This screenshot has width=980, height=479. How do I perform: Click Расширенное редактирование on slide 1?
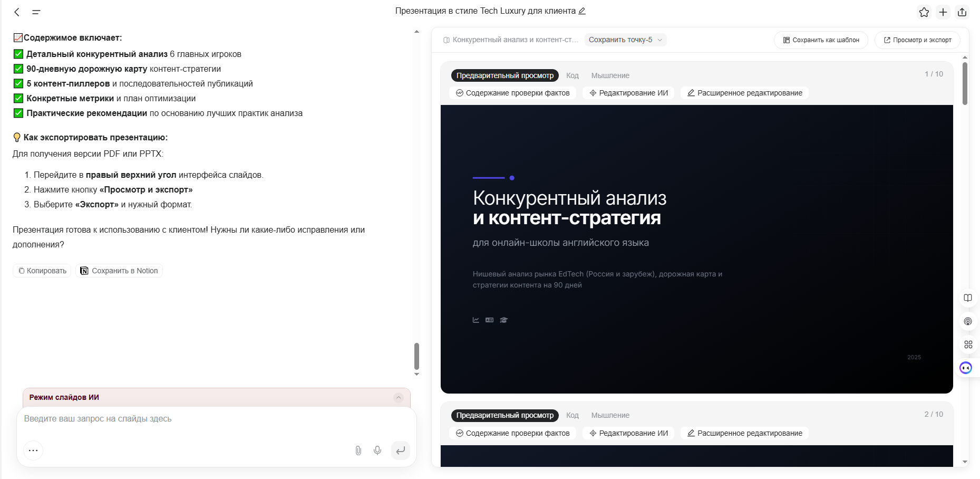[x=744, y=93]
